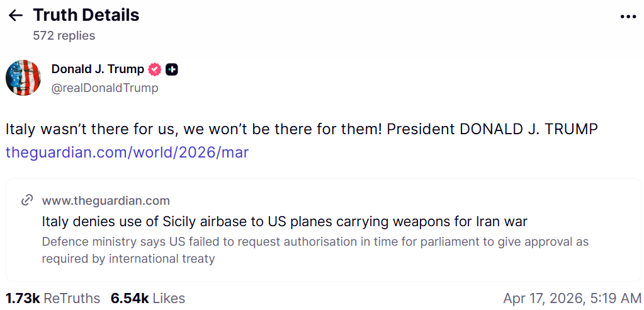The image size is (644, 310).
Task: Click "required by international treaty" card line
Action: (x=128, y=258)
